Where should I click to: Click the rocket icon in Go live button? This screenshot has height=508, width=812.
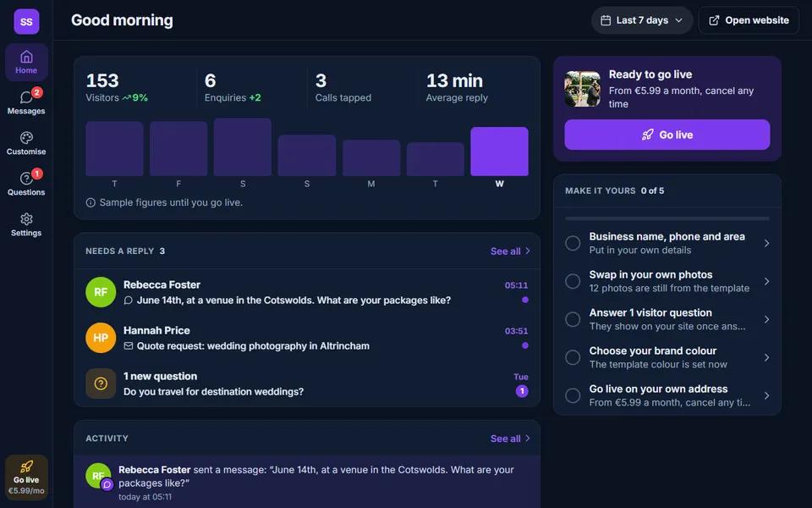point(647,135)
